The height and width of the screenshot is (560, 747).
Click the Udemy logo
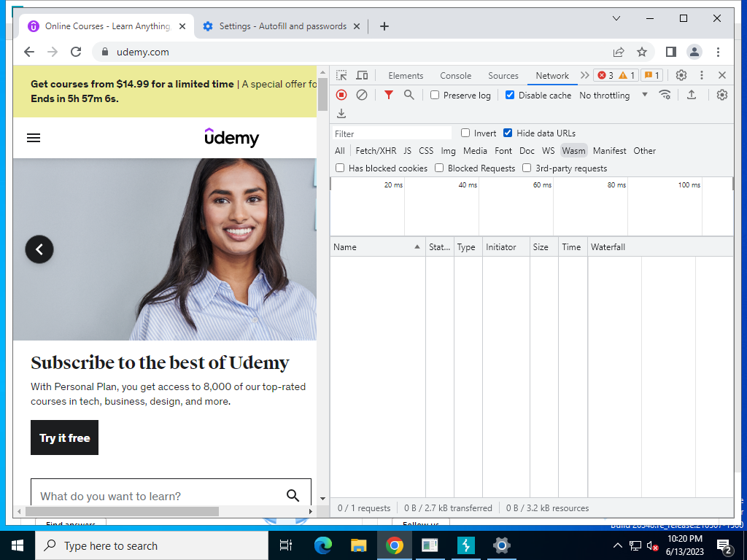232,138
